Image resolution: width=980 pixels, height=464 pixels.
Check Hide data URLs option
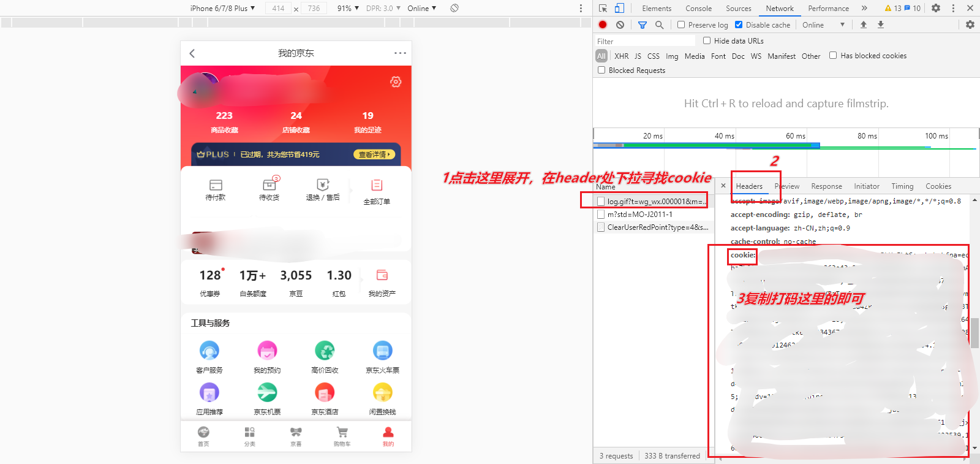tap(707, 41)
